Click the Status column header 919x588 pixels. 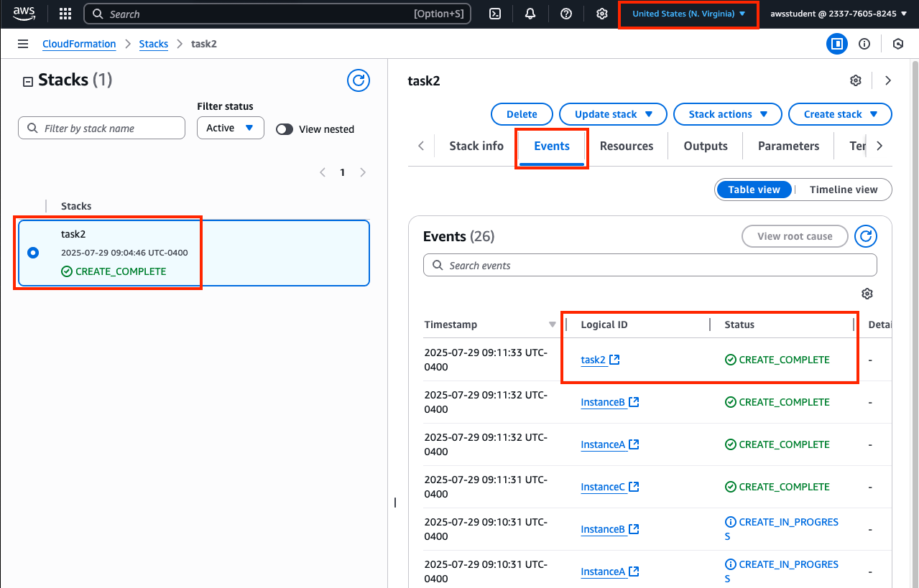(x=739, y=325)
